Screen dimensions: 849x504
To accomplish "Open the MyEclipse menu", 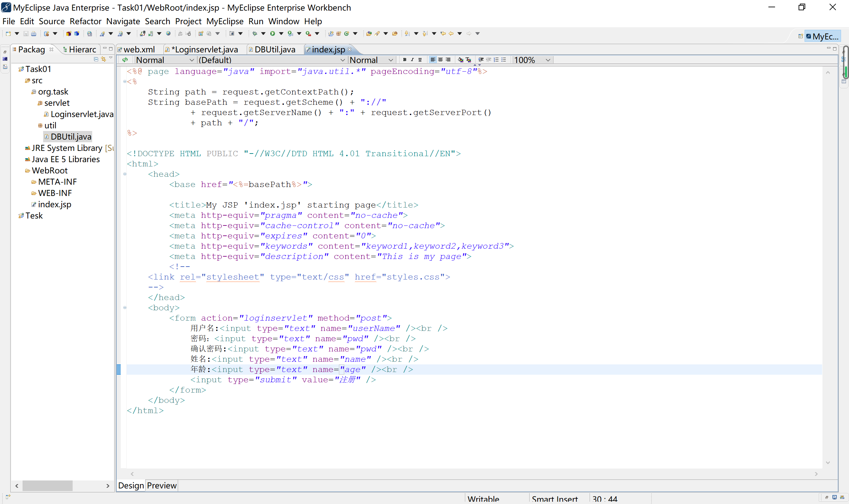I will [225, 21].
